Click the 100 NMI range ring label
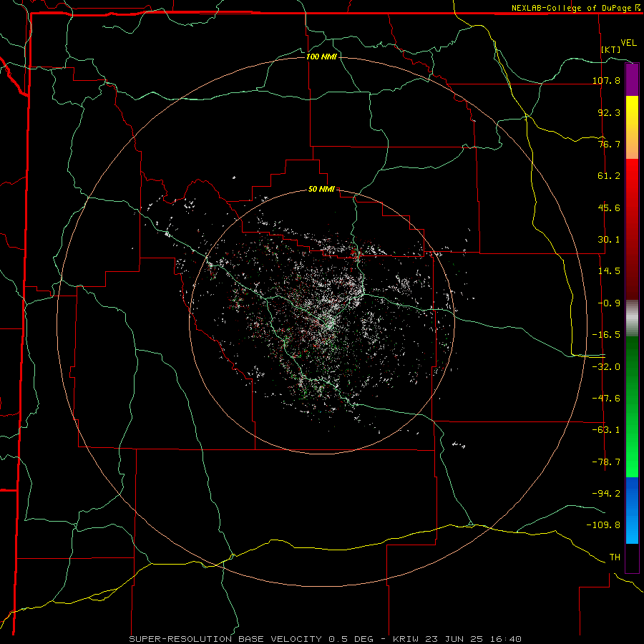The width and height of the screenshot is (644, 644). (x=321, y=57)
